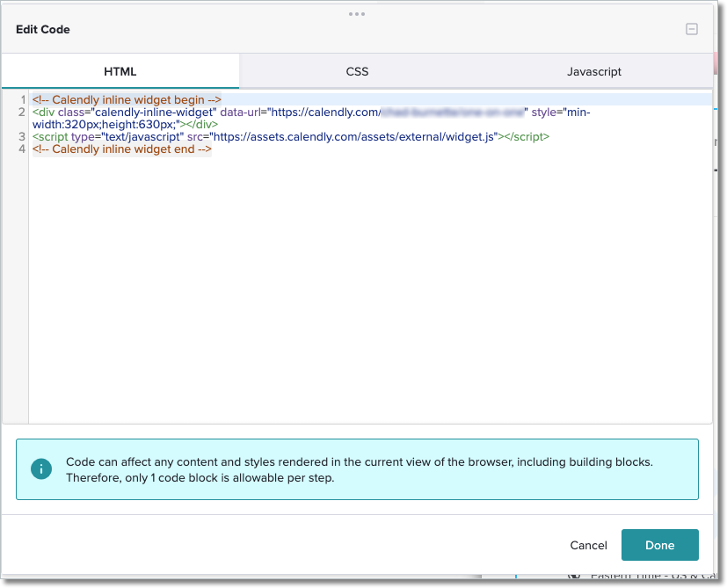Click the 'Calendly inline widget begin' comment
The image size is (727, 588).
(127, 99)
